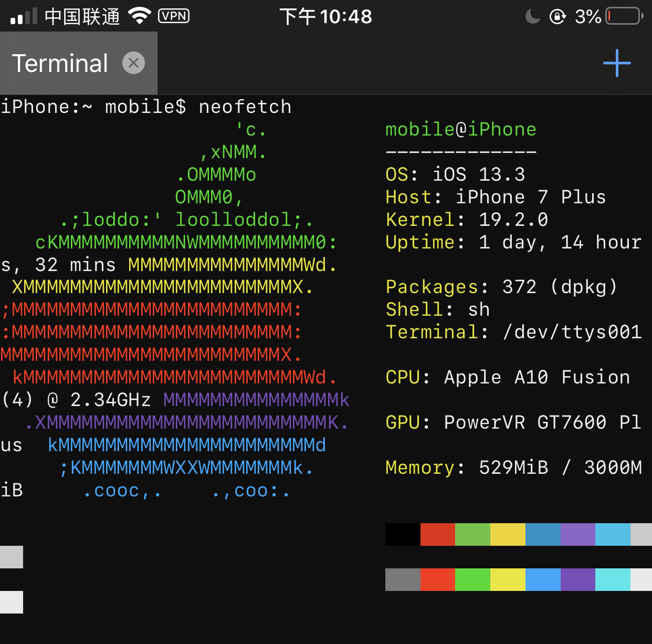
Task: Click the gray block, bottom row
Action: point(403,579)
